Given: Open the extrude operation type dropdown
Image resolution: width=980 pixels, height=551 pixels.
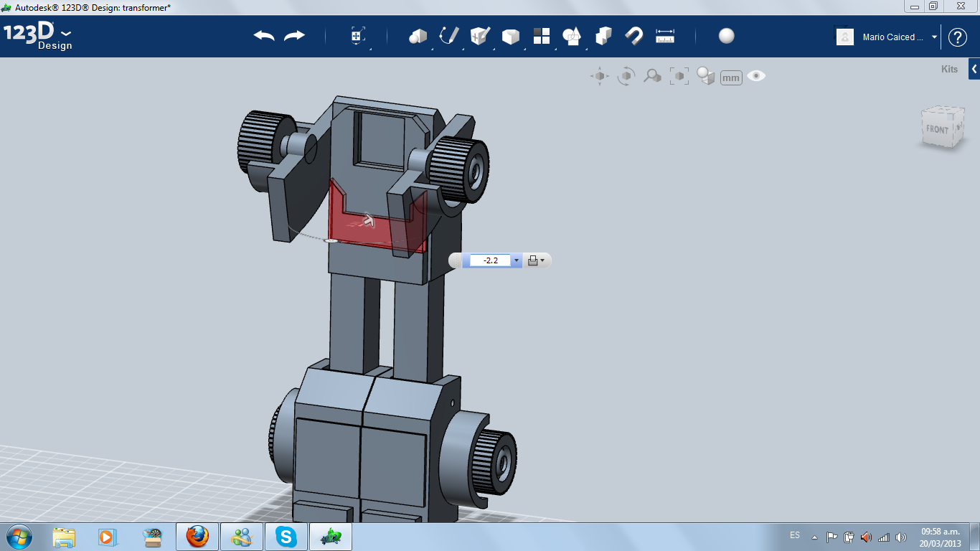Looking at the screenshot, I should 536,260.
